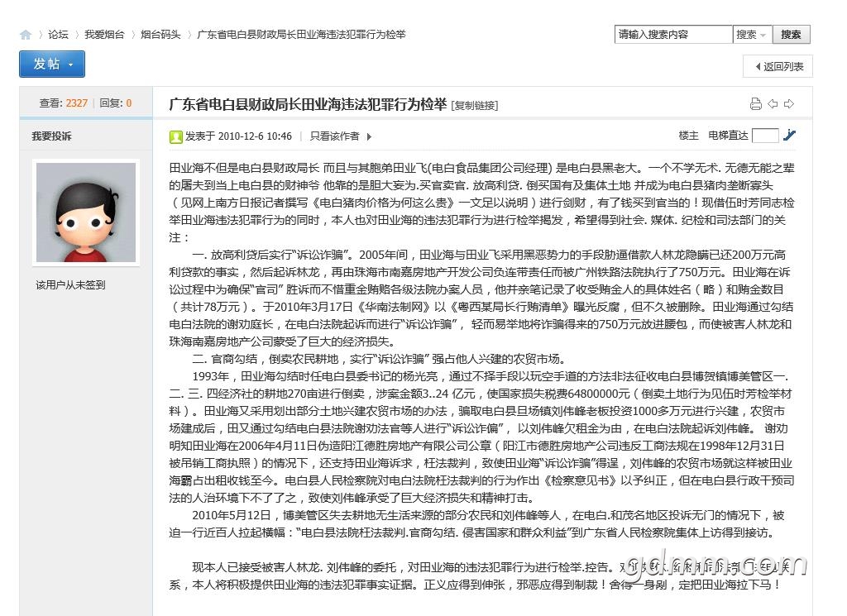This screenshot has height=616, width=847.
Task: Click the home icon in breadcrumb
Action: [x=26, y=35]
